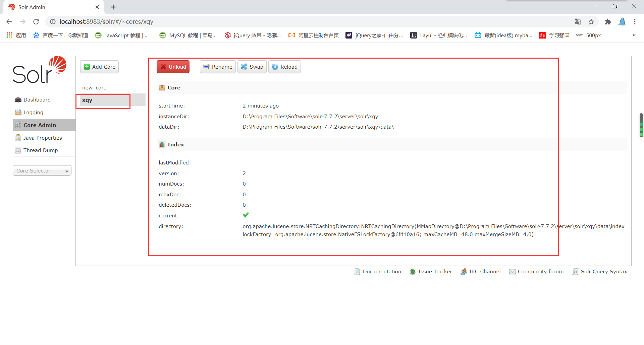Swap the selected core
This screenshot has width=644, height=345.
point(252,67)
